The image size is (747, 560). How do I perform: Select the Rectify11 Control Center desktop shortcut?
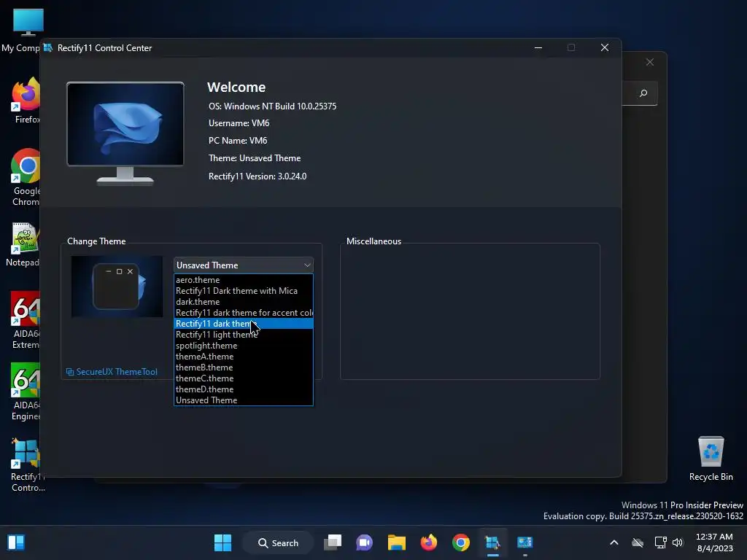click(x=27, y=464)
